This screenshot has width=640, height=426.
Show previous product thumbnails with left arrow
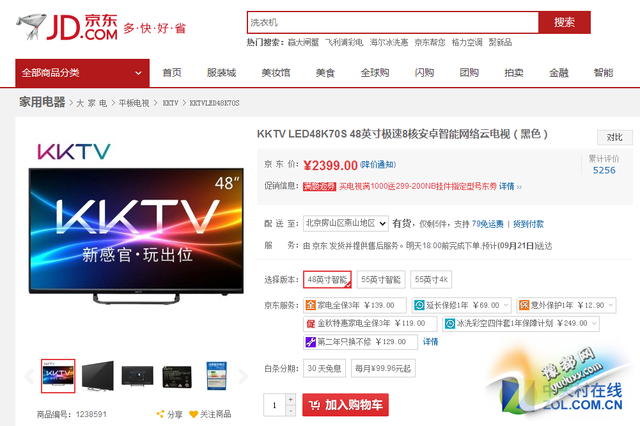click(29, 376)
